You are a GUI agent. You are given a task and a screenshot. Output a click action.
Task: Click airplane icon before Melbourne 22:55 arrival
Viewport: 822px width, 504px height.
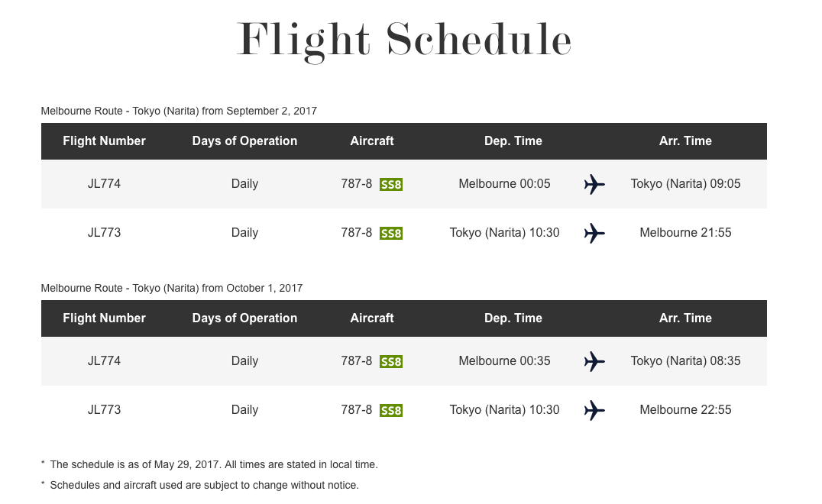594,410
